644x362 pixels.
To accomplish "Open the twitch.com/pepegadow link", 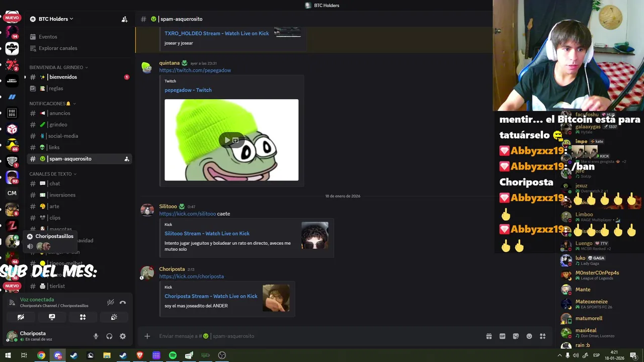I will point(195,70).
